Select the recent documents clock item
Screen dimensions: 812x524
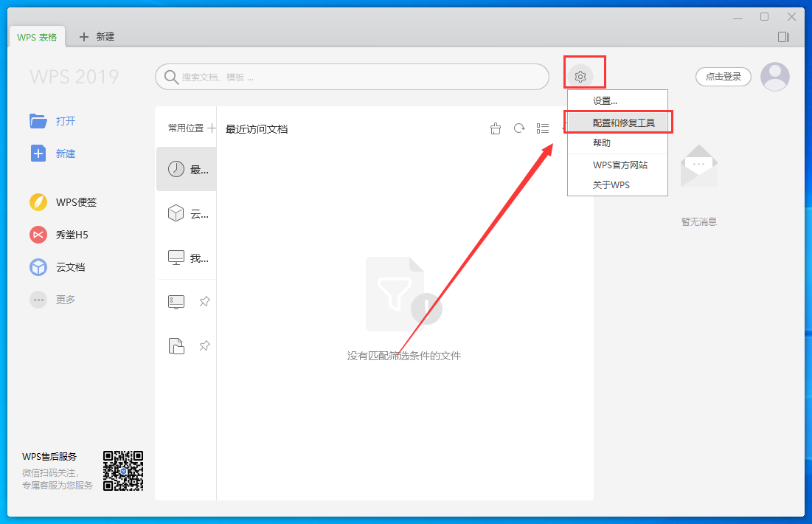click(187, 169)
